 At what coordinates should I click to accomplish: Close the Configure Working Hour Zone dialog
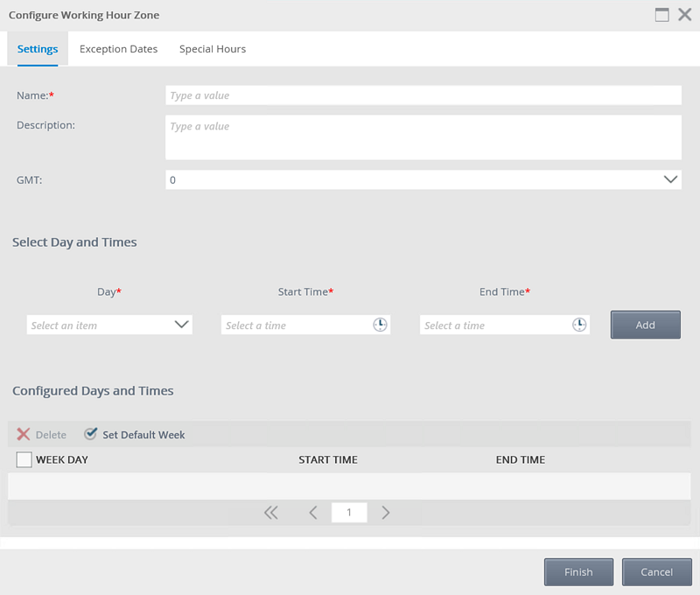coord(685,15)
